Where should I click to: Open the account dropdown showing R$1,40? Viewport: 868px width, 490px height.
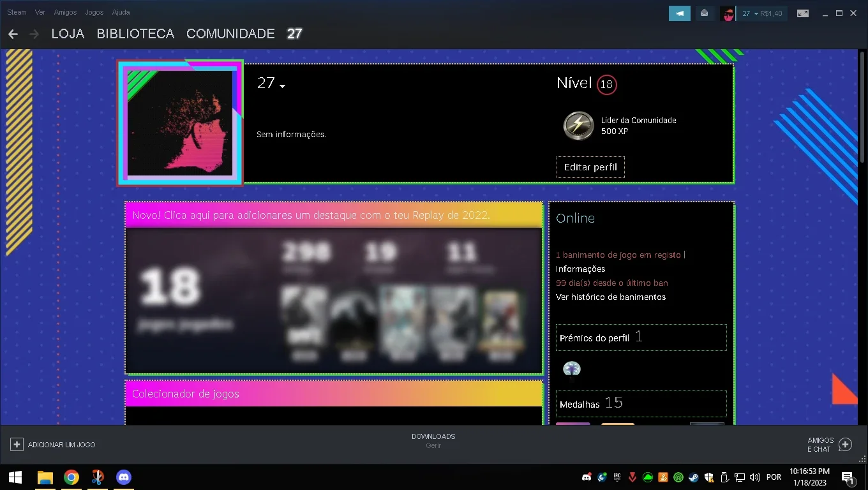(x=762, y=13)
